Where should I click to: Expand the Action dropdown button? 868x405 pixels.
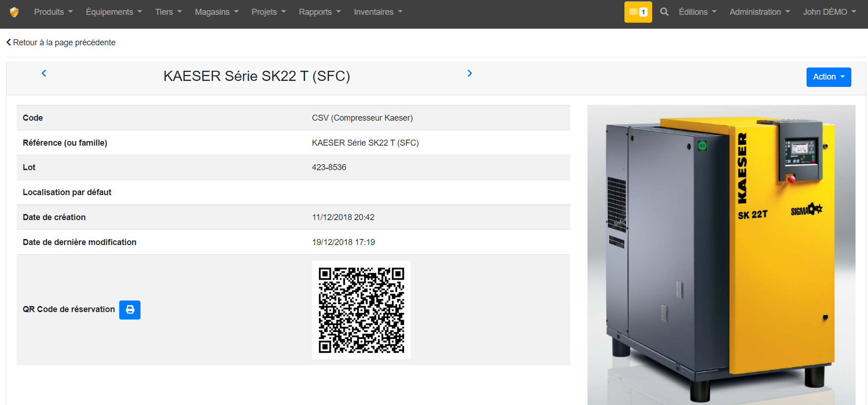(x=828, y=77)
